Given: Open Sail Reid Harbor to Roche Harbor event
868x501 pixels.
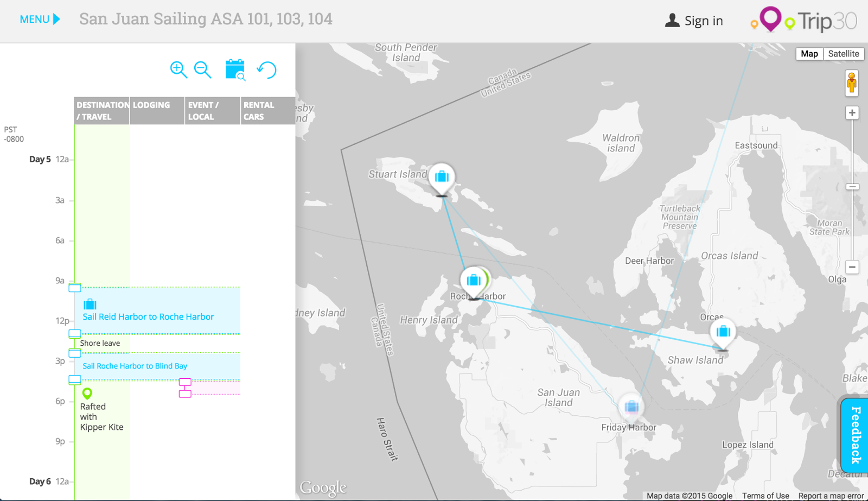Looking at the screenshot, I should (148, 316).
